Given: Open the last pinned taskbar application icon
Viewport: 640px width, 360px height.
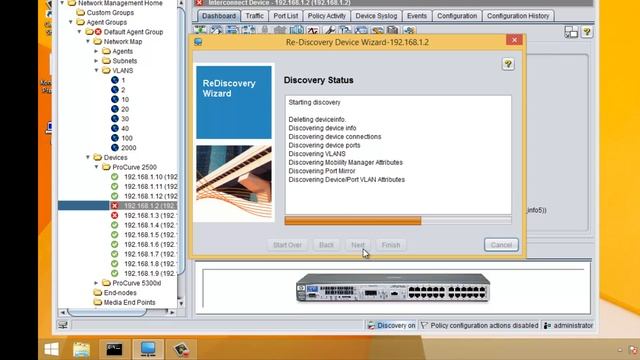Looking at the screenshot, I should [181, 349].
